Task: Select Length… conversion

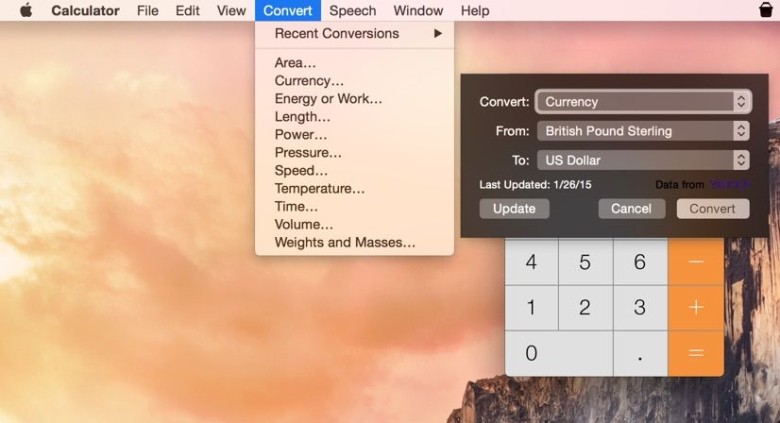Action: click(x=354, y=116)
